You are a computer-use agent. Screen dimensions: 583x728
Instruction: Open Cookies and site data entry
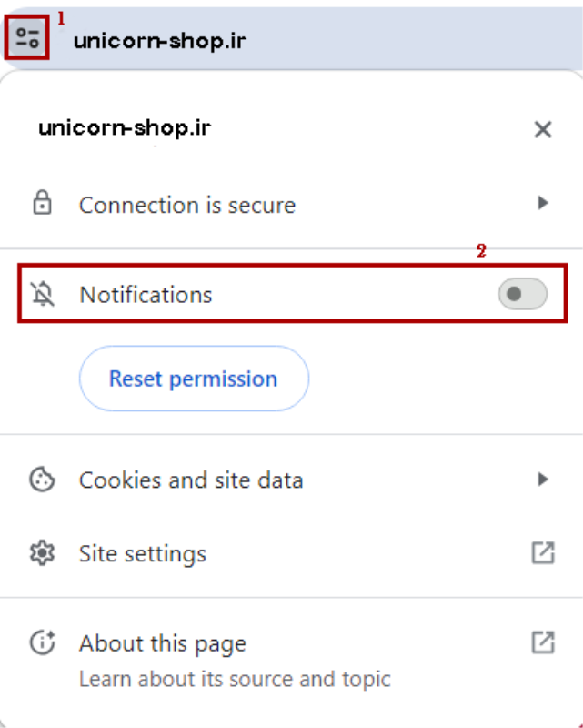[x=191, y=480]
